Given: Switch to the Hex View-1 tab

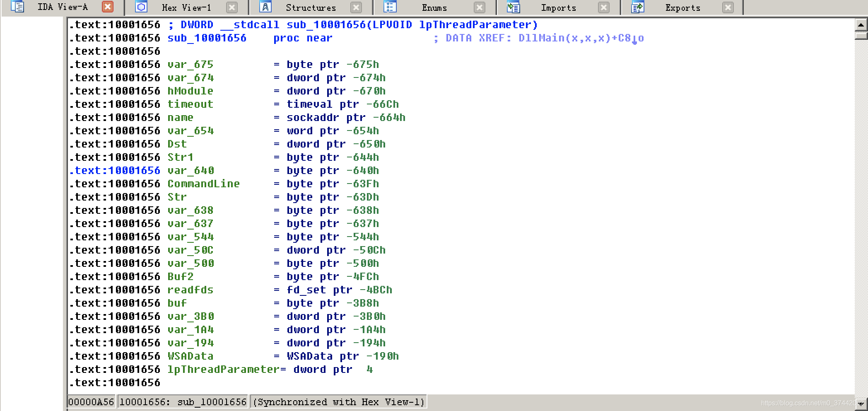Looking at the screenshot, I should [186, 7].
